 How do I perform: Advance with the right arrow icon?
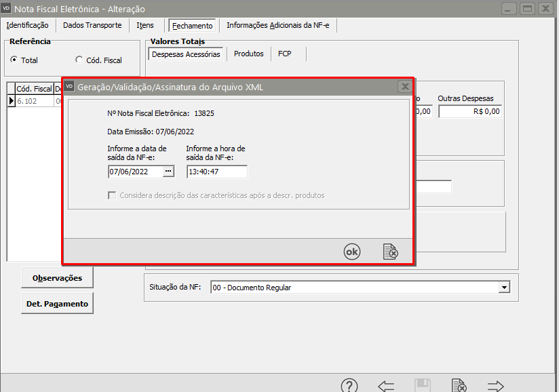point(496,386)
